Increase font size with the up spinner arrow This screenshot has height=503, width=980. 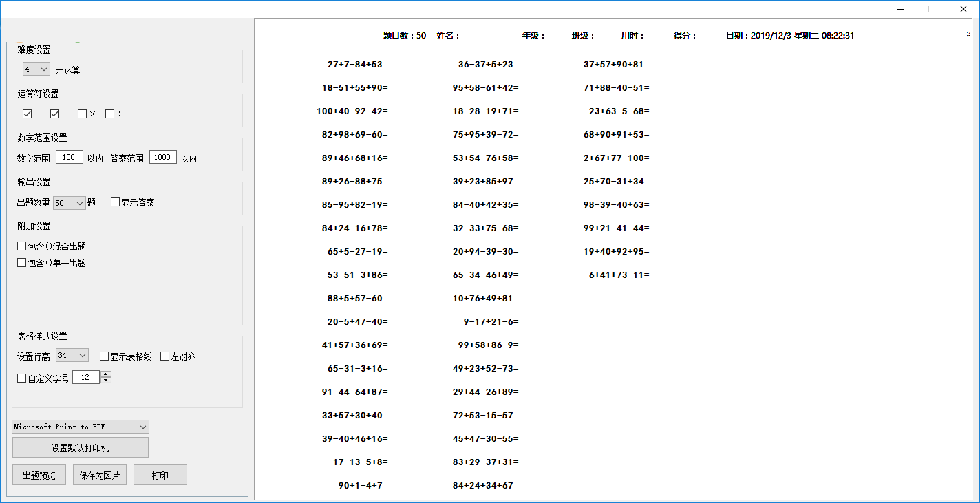(106, 374)
